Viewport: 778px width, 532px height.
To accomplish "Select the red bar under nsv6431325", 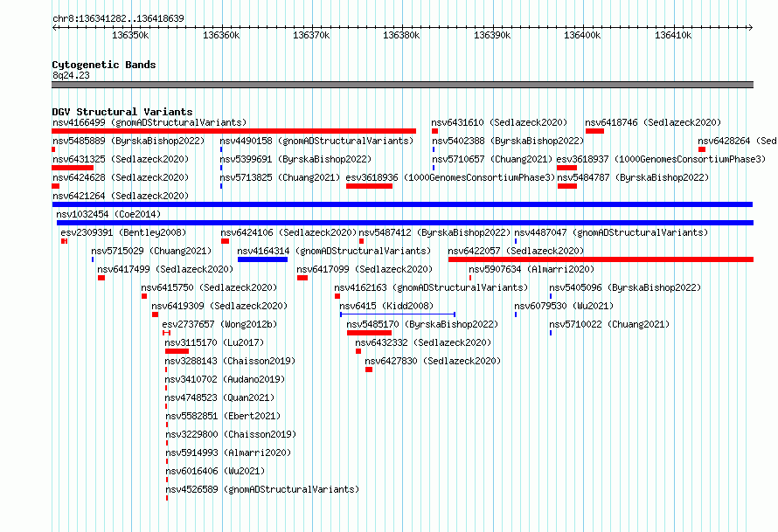I will click(73, 168).
